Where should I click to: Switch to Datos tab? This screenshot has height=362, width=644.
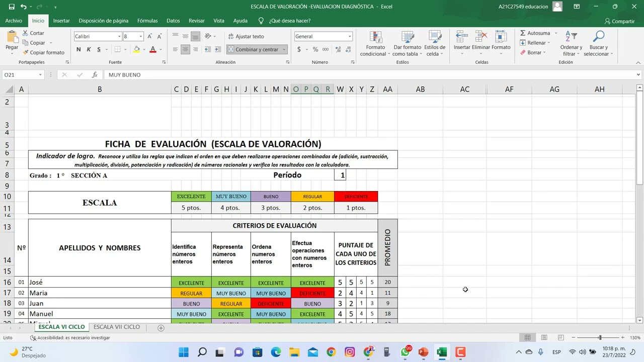pos(173,21)
